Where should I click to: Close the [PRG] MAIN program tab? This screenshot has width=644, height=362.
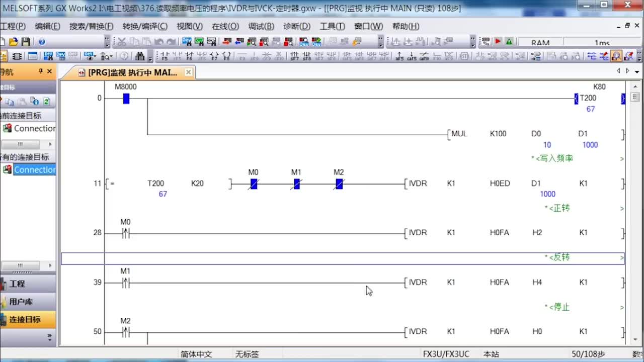[x=188, y=72]
